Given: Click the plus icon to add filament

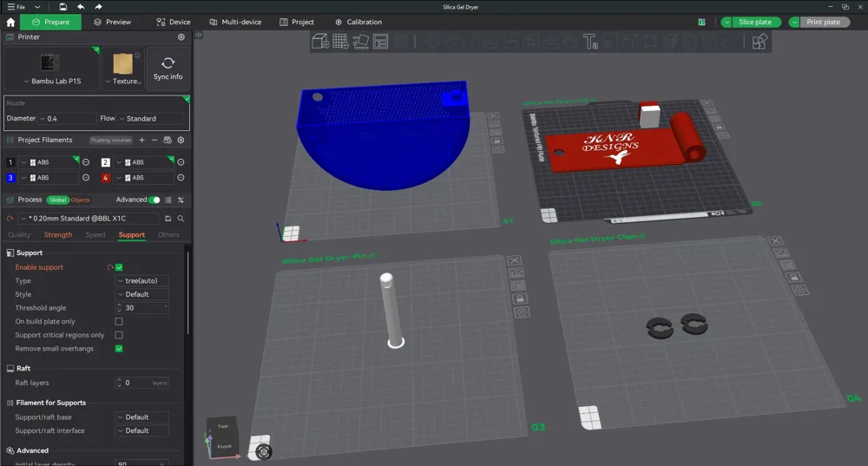Looking at the screenshot, I should click(x=141, y=140).
